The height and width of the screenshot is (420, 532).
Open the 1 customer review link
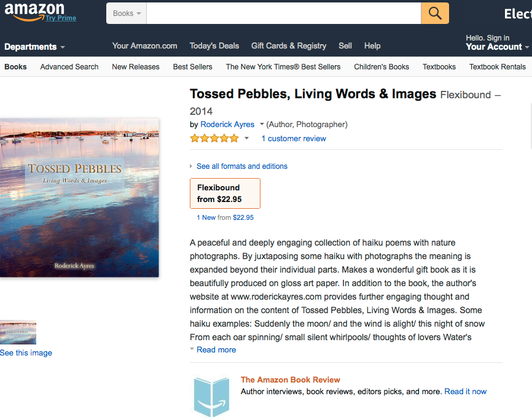(x=294, y=139)
